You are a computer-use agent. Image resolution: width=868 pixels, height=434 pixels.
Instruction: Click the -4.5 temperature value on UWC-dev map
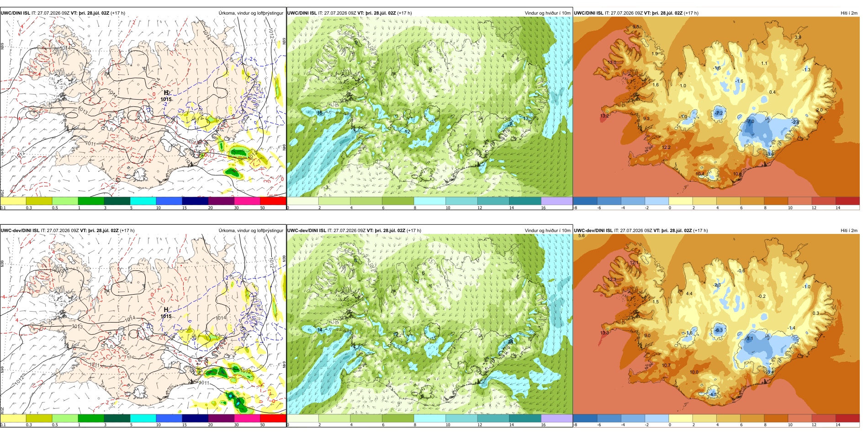[713, 394]
